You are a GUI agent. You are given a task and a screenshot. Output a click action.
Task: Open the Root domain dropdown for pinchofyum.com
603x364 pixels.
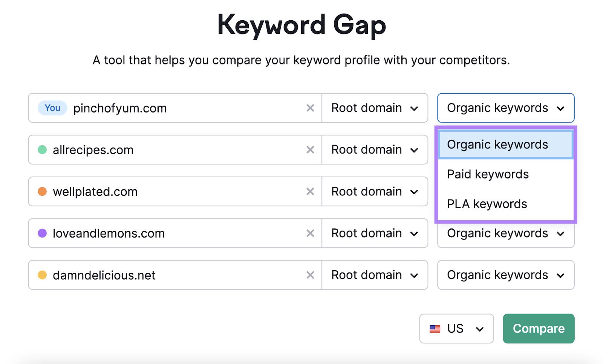pos(375,108)
